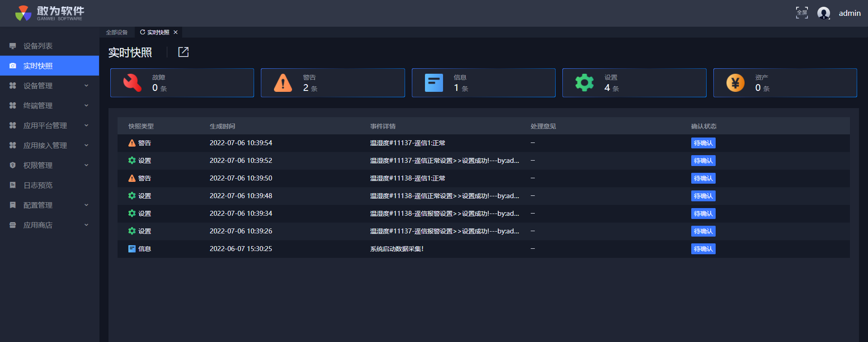868x342 pixels.
Task: Filter by the 故障 0 条 card
Action: pyautogui.click(x=182, y=83)
